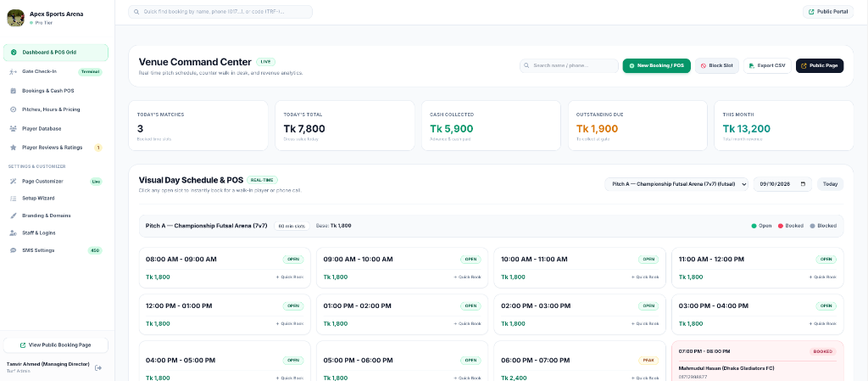The image size is (868, 381).
Task: Click the Staff & Logins user icon
Action: click(x=14, y=233)
